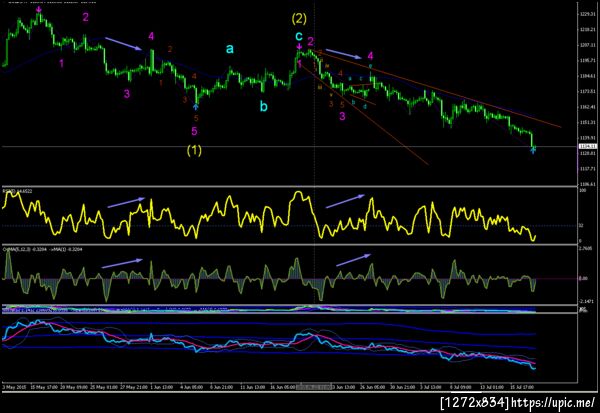
Task: Select the yellow (2) wave label
Action: pyautogui.click(x=299, y=18)
